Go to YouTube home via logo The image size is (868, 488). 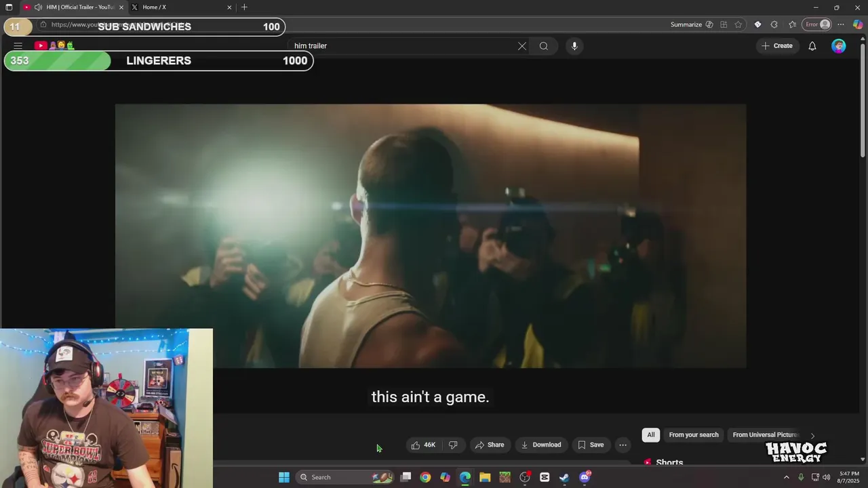54,45
